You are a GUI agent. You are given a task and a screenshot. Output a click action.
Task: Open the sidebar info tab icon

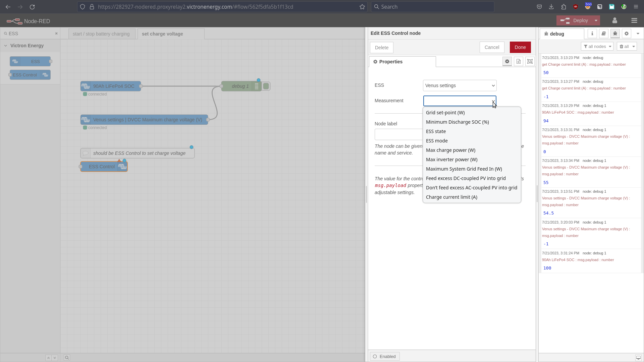592,34
